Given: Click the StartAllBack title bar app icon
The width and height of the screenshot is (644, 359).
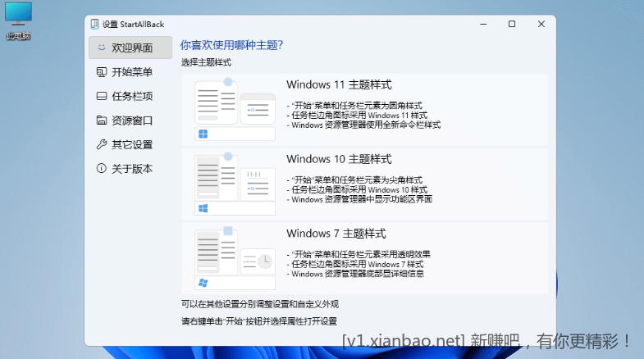Looking at the screenshot, I should (x=95, y=25).
